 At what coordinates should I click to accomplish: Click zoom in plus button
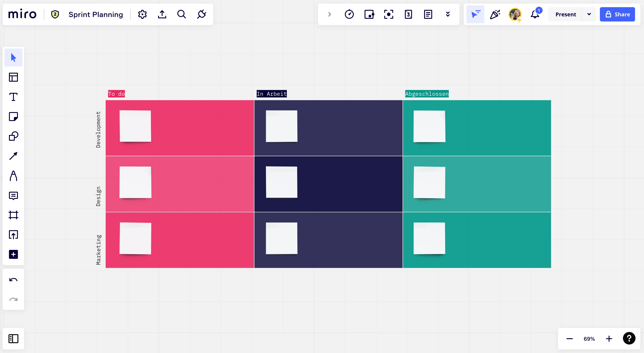point(609,339)
